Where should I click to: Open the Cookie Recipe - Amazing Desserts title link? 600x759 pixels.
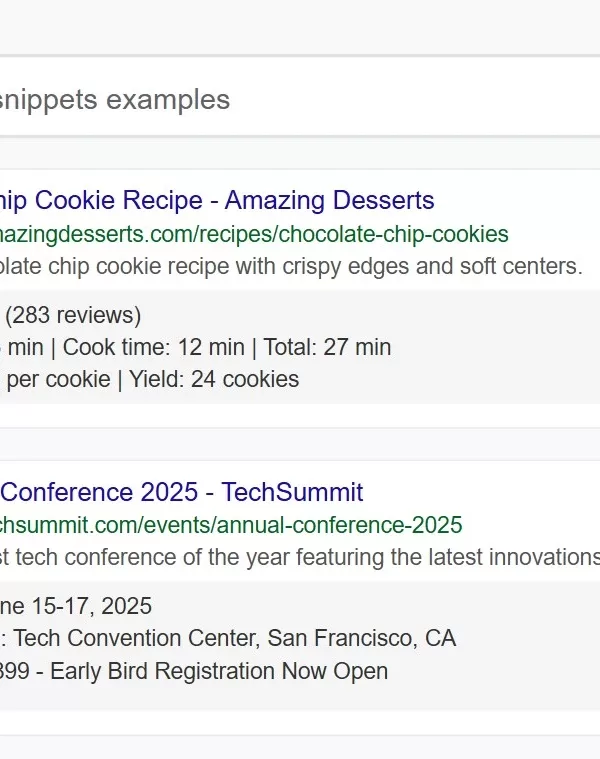(x=217, y=200)
